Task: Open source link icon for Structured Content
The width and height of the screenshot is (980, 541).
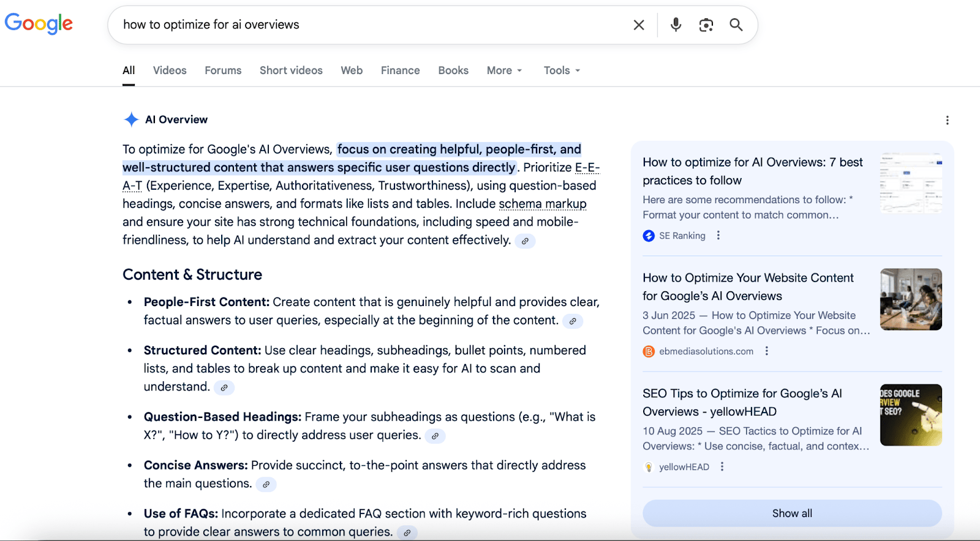Action: pos(224,387)
